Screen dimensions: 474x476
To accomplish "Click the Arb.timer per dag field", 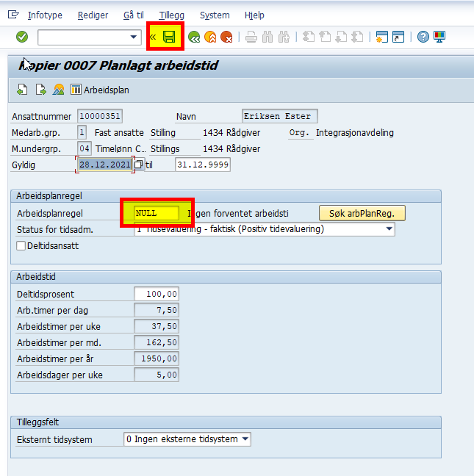I will pyautogui.click(x=157, y=310).
